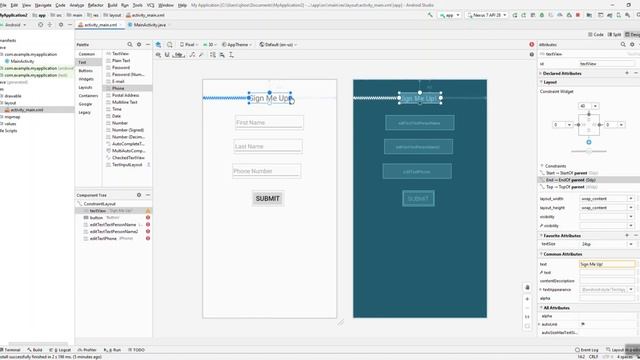Screen dimensions: 640x360
Task: Click the SUBMIT button in design preview
Action: pyautogui.click(x=268, y=198)
